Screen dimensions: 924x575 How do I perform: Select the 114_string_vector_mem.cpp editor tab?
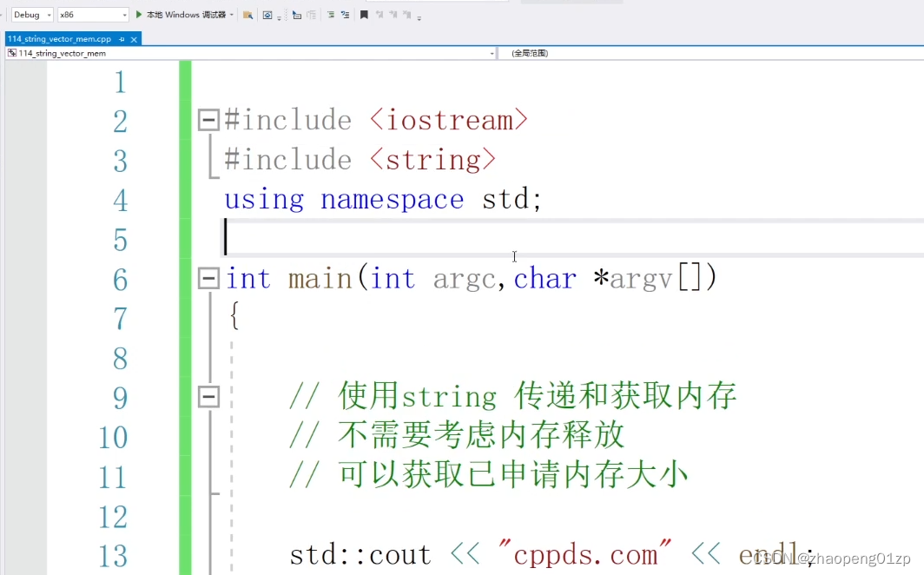[61, 38]
